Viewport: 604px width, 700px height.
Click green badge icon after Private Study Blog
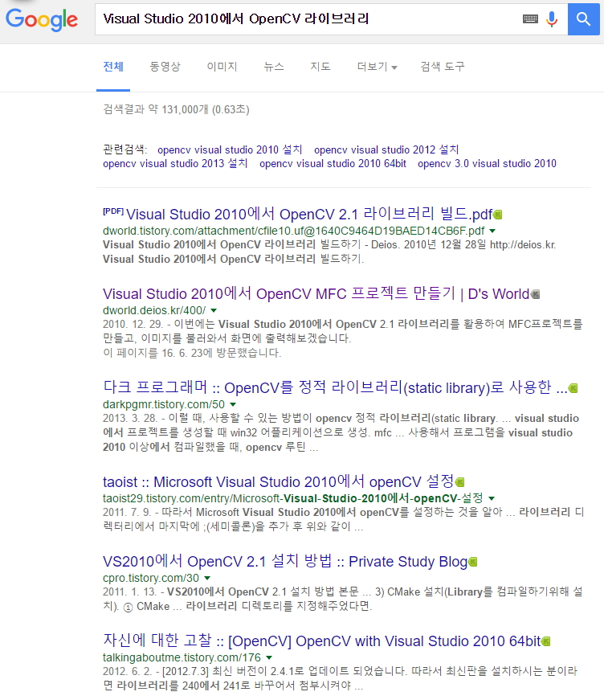pyautogui.click(x=473, y=562)
